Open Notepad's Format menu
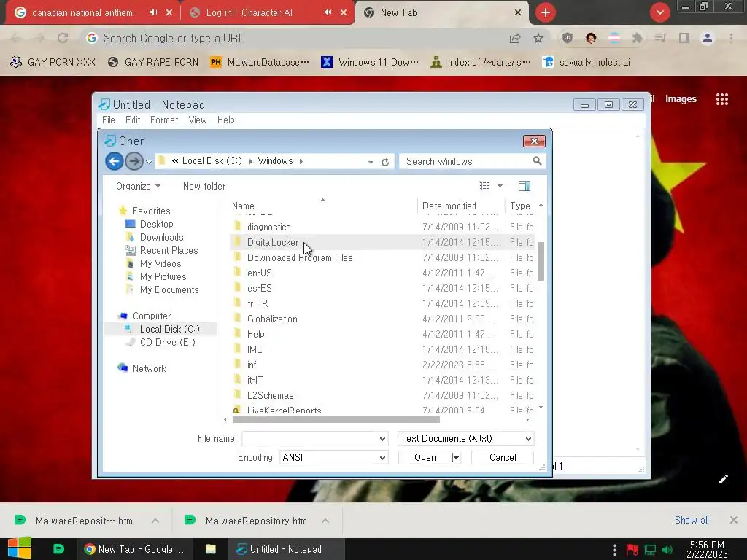Image resolution: width=747 pixels, height=560 pixels. [164, 120]
